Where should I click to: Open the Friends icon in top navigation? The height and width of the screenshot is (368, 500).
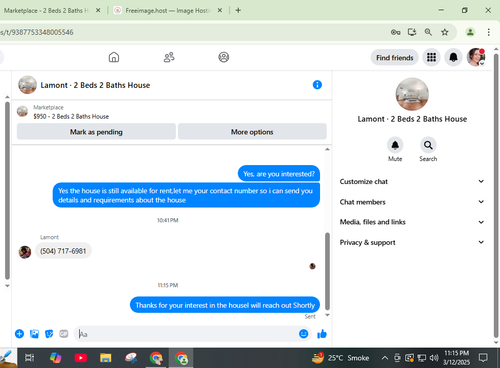coord(169,57)
